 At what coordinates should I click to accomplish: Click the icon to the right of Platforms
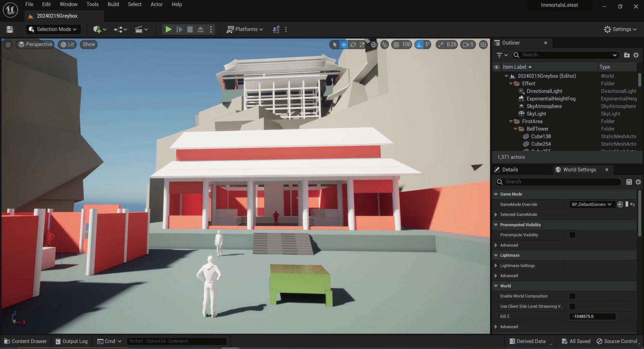276,30
